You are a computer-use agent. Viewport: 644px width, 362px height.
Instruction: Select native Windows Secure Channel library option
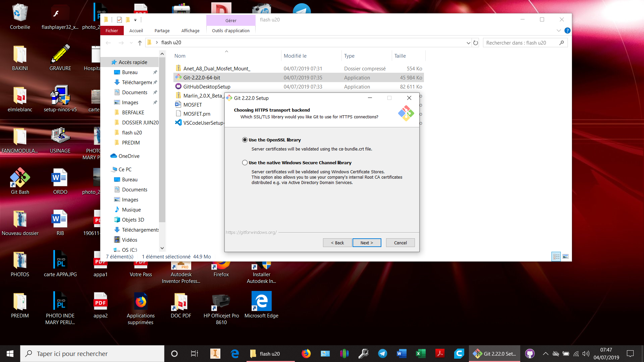[245, 163]
